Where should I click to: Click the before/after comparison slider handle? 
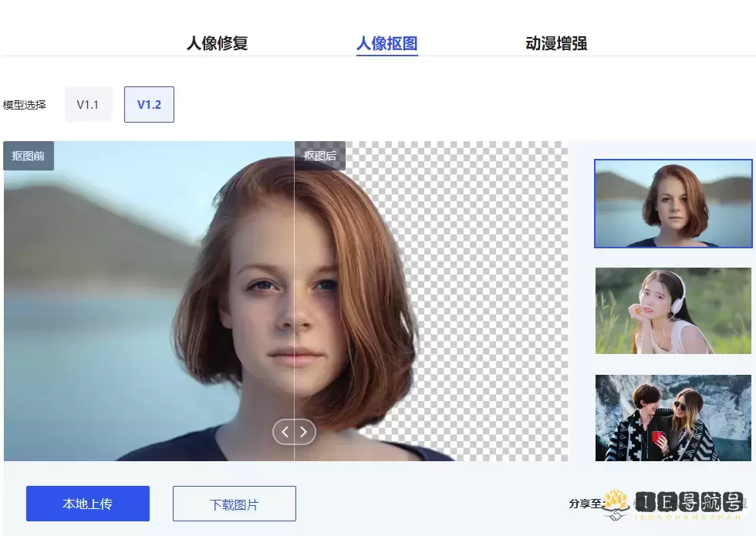tap(294, 431)
